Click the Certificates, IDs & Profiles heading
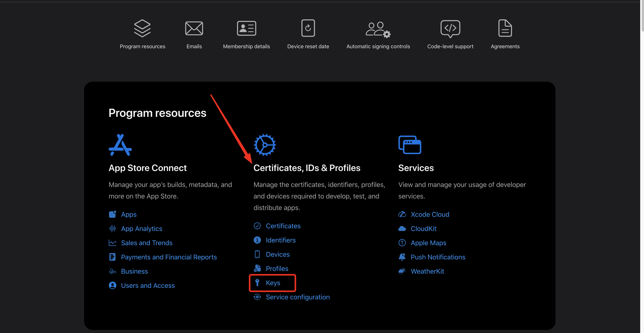The image size is (644, 333). (307, 168)
